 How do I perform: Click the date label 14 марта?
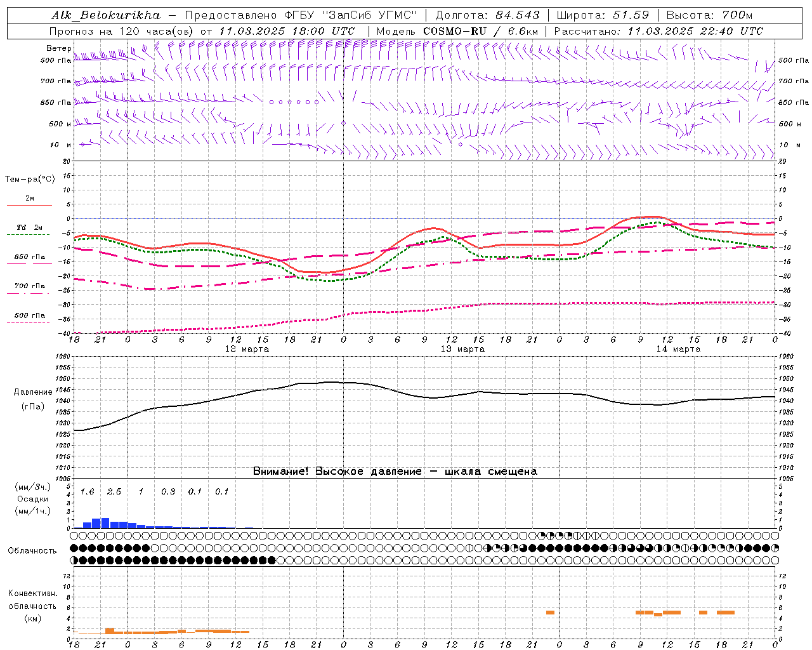[678, 349]
